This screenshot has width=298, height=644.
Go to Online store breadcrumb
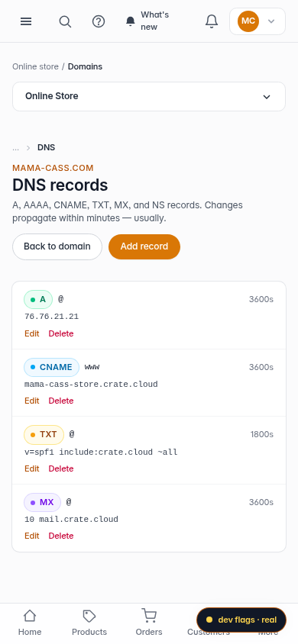click(35, 66)
